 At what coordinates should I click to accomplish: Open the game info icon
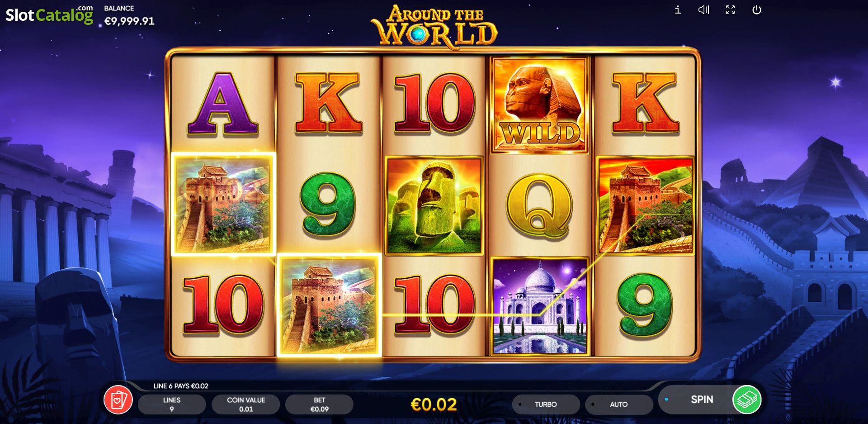pos(678,10)
